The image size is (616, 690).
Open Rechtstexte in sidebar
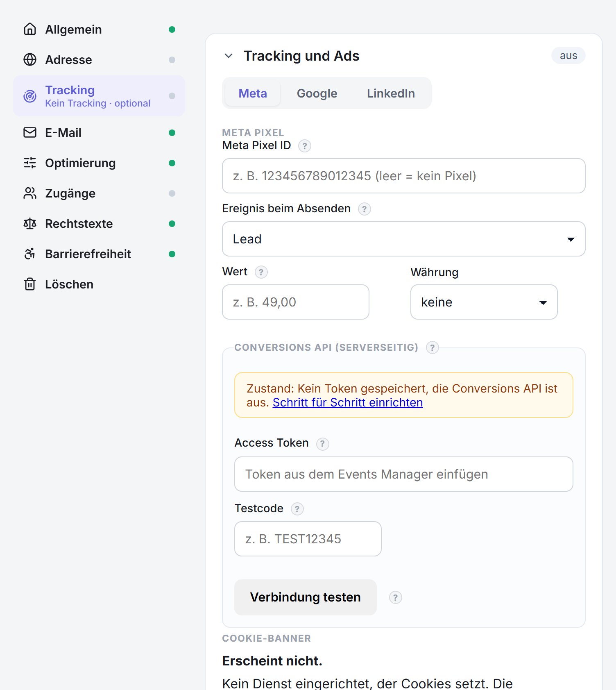tap(99, 224)
